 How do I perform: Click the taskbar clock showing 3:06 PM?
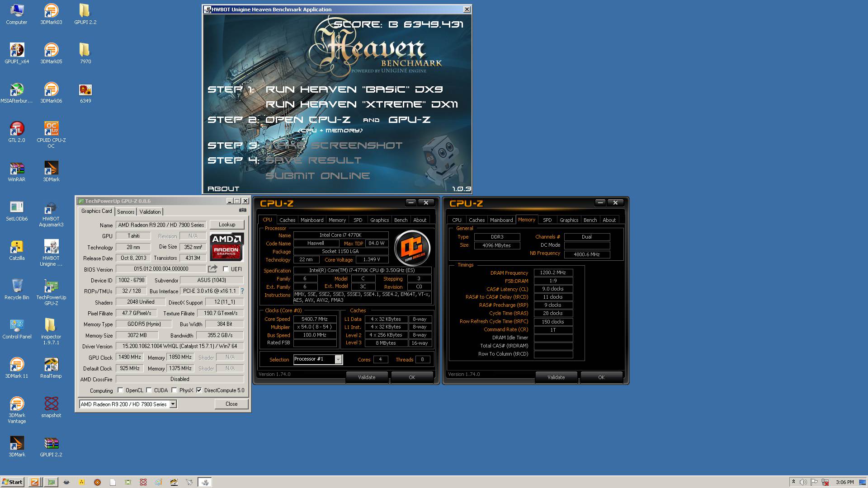tap(845, 482)
